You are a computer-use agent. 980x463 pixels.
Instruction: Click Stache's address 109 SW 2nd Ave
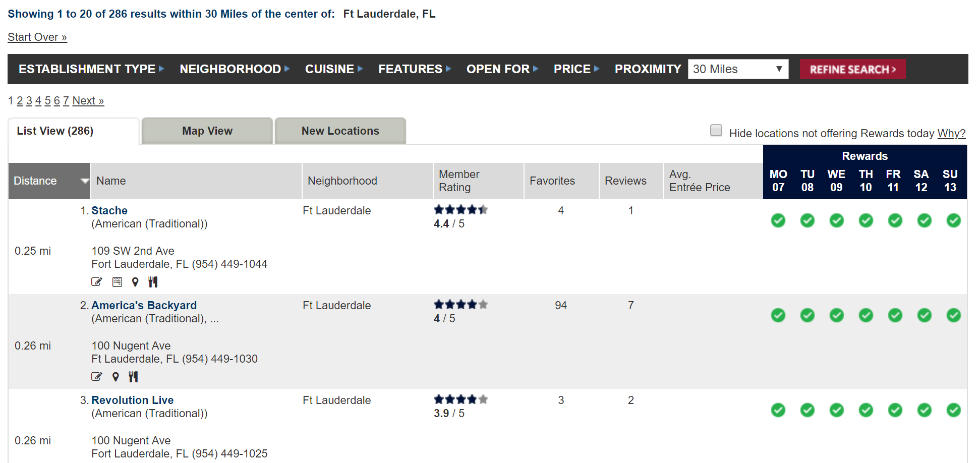[x=133, y=251]
